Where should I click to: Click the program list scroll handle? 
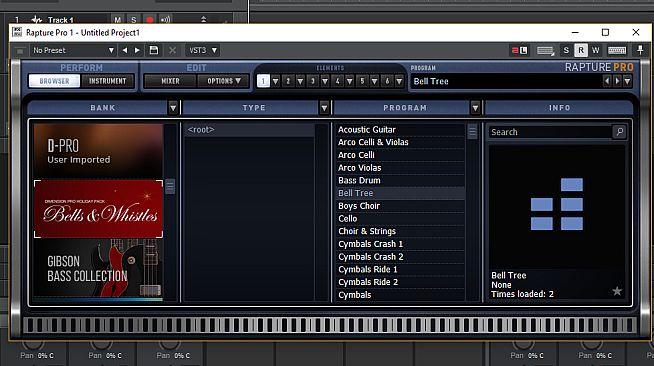pos(472,132)
